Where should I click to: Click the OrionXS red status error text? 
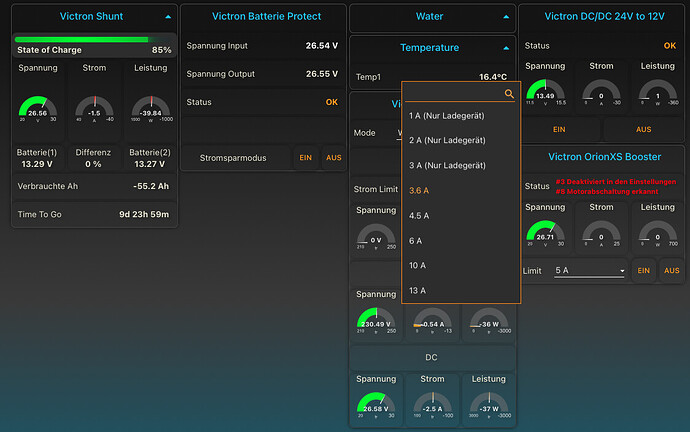click(616, 187)
